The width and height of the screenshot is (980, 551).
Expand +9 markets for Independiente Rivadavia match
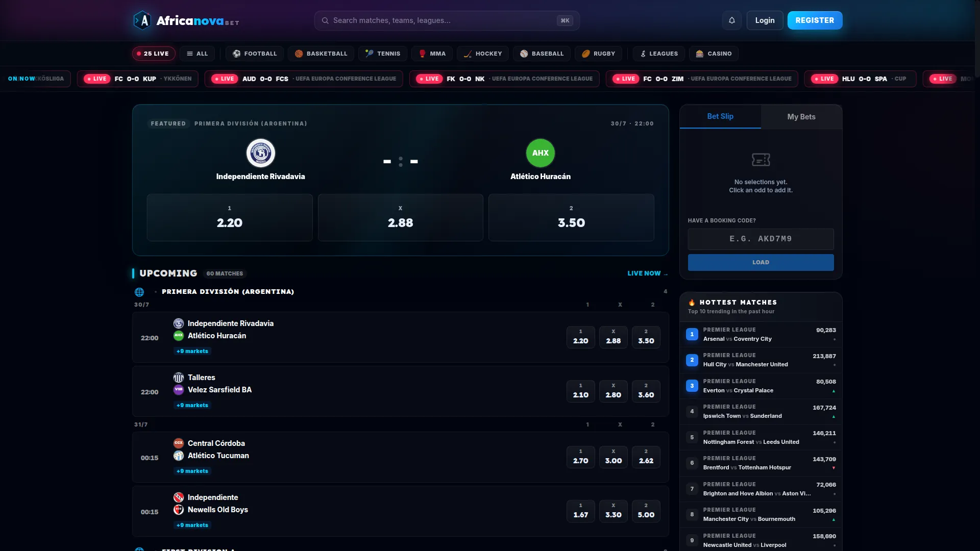(192, 351)
